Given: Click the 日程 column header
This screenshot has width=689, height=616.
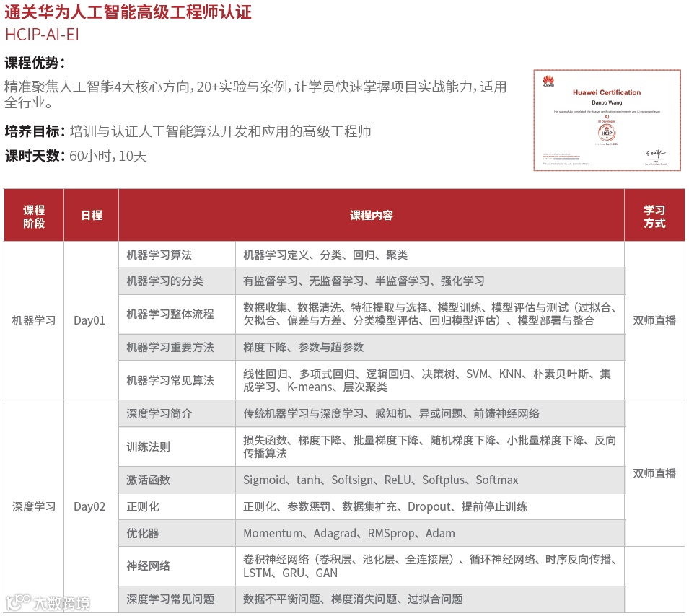Looking at the screenshot, I should coord(92,216).
